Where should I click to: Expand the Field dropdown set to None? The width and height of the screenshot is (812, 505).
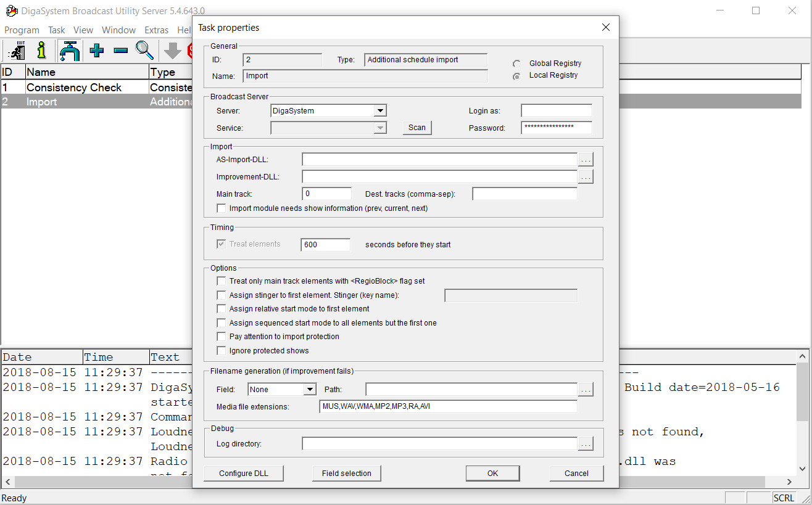tap(310, 390)
